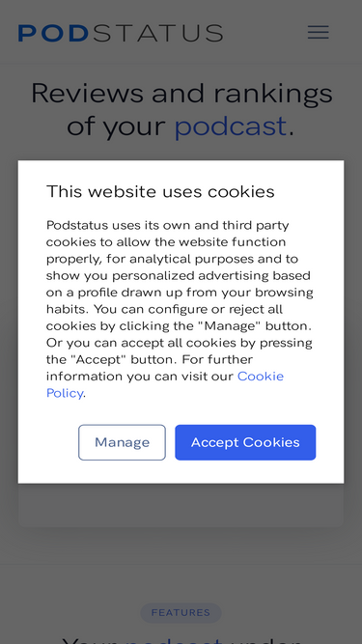Click the bold blue "POD" logo text

[x=53, y=33]
